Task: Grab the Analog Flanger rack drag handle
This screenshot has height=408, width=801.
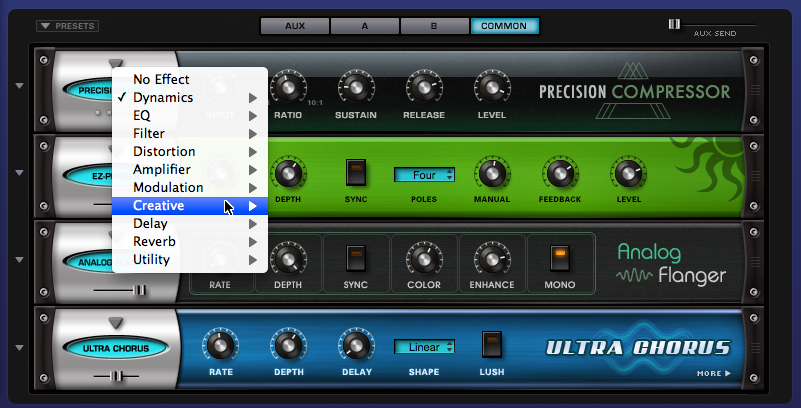Action: click(756, 261)
